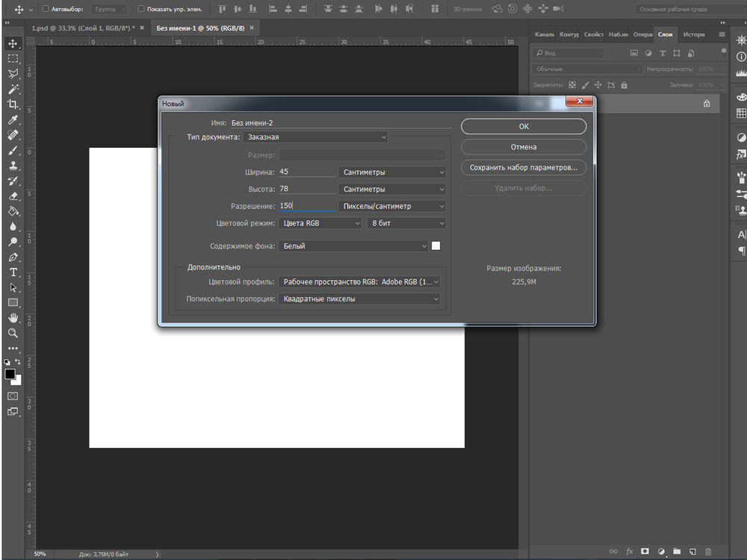Open the Тип документа dropdown
The height and width of the screenshot is (560, 747).
[315, 137]
